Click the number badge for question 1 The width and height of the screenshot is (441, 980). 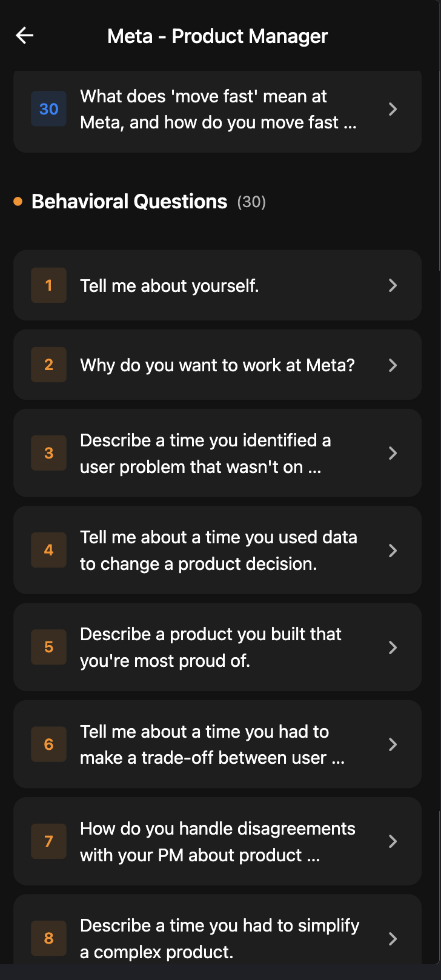coord(48,285)
